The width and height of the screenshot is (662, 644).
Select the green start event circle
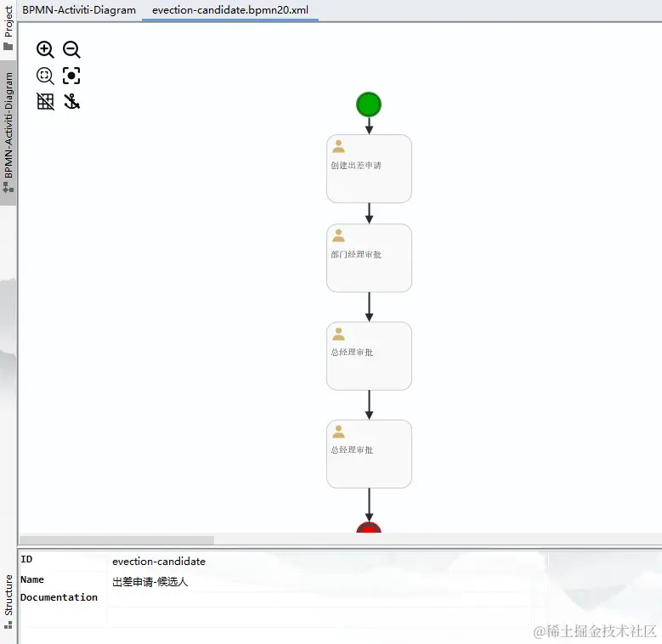tap(369, 105)
